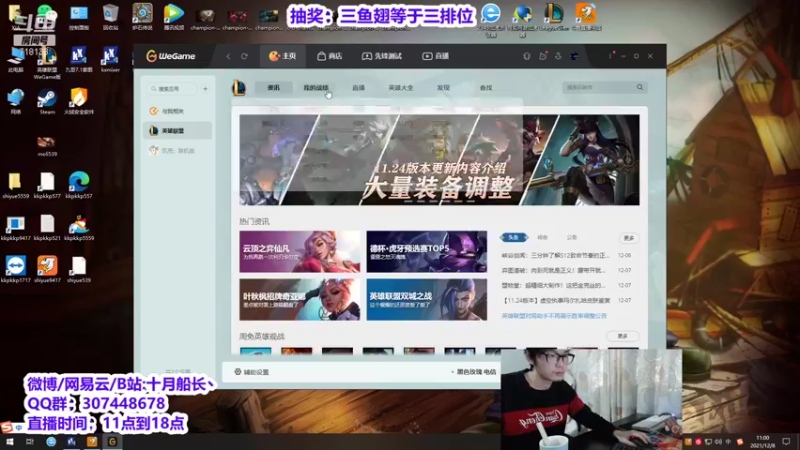Switch to the 资讯 sub-tab
This screenshot has width=800, height=450.
tap(273, 88)
